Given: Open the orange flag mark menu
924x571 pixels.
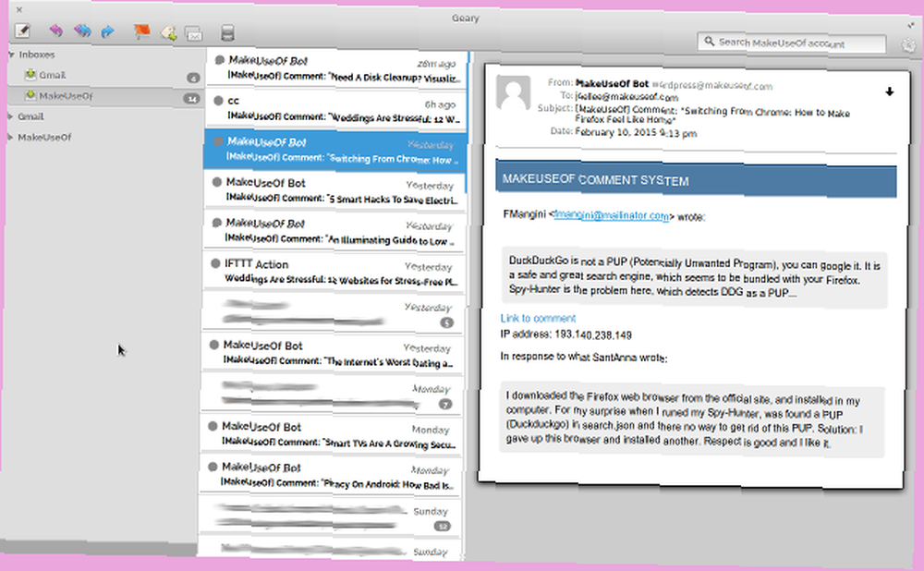Looking at the screenshot, I should (141, 31).
